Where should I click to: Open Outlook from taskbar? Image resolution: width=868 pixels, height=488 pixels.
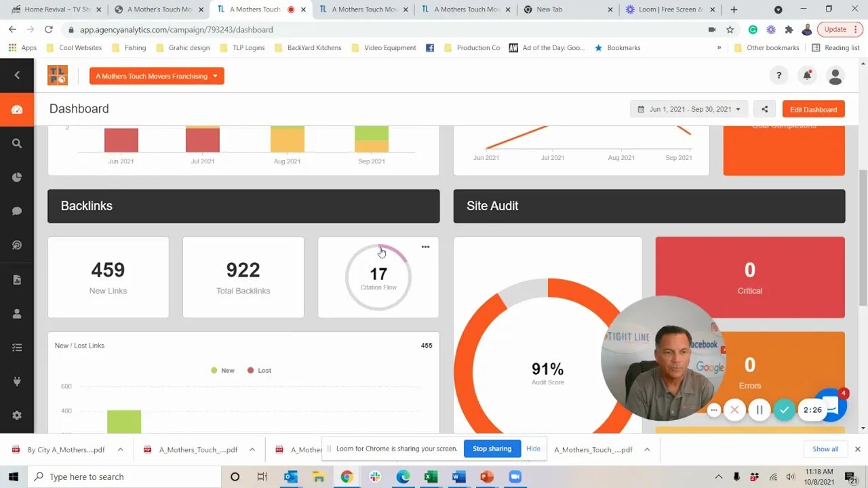(291, 476)
